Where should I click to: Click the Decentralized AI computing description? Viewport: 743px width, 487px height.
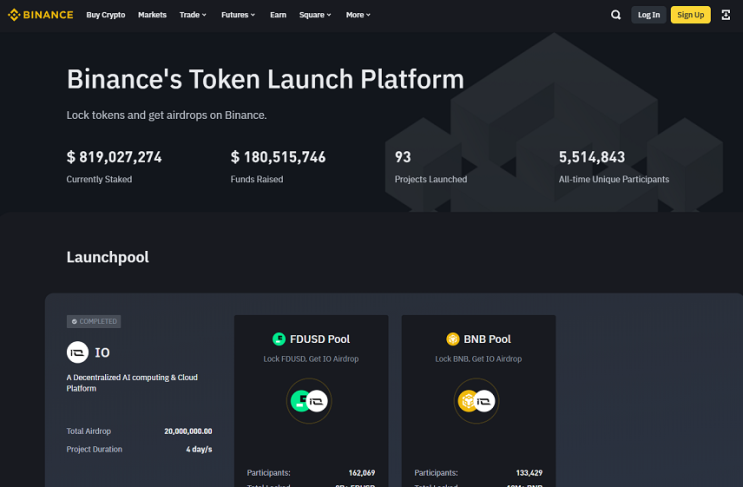point(132,383)
